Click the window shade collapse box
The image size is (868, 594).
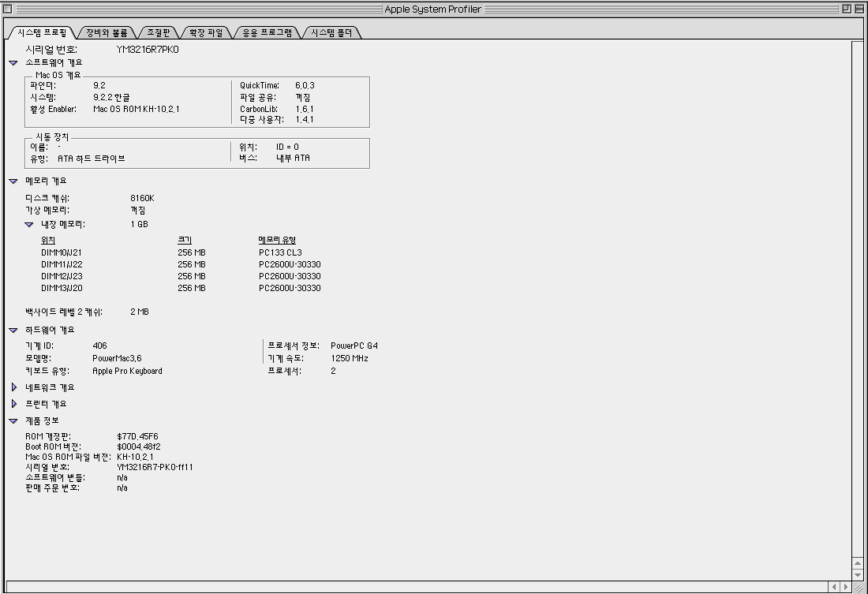pyautogui.click(x=859, y=9)
